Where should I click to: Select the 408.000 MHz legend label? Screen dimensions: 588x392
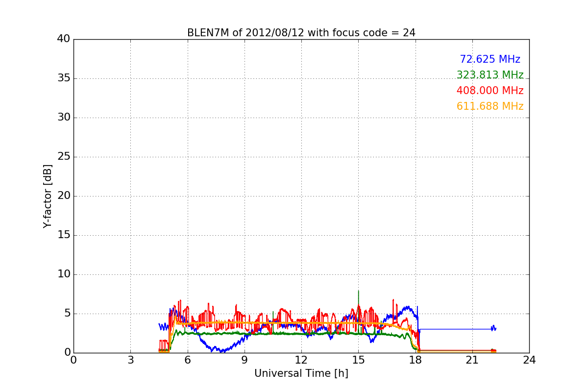pyautogui.click(x=490, y=91)
